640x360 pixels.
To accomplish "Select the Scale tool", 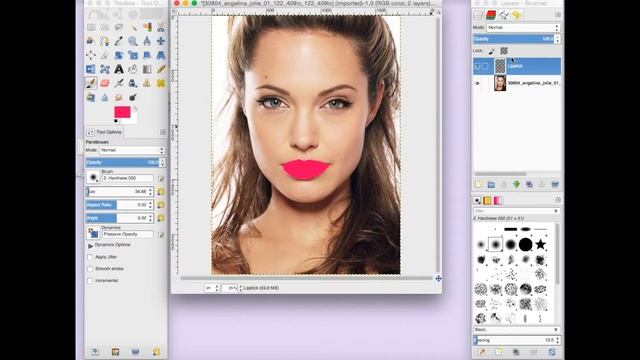I will (133, 55).
